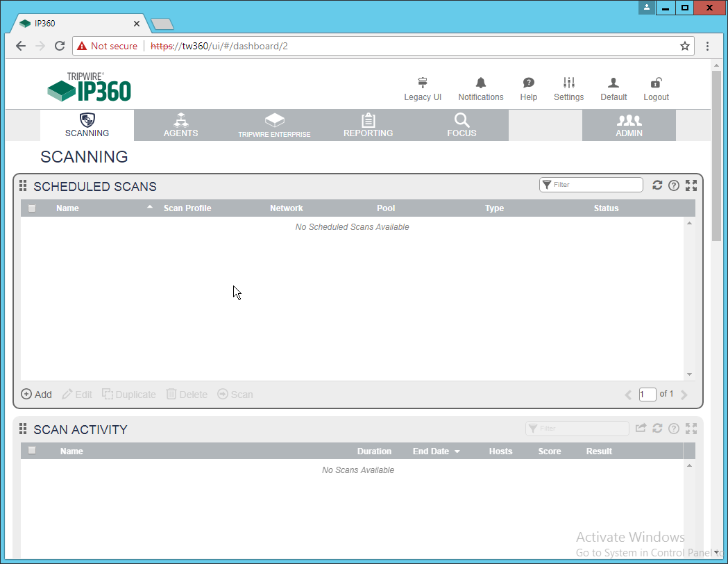Select all scheduled scans checkbox

[x=32, y=208]
